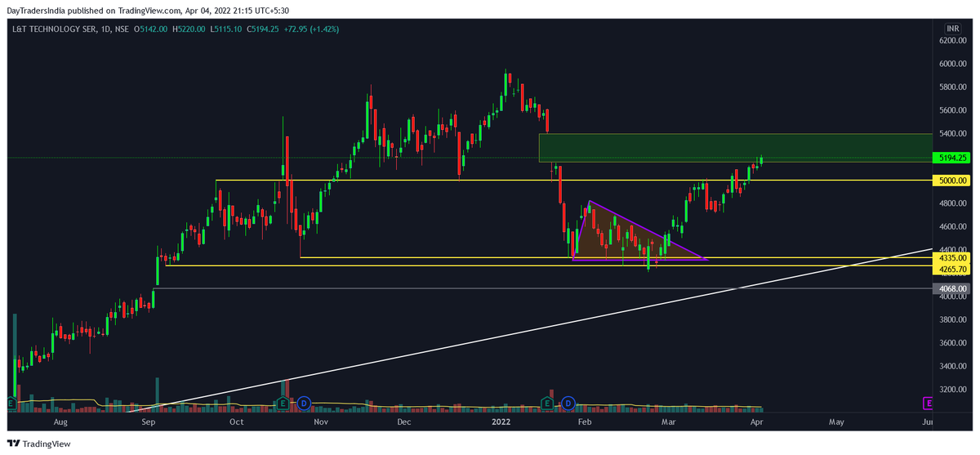Click the Nov label on time axis
The height and width of the screenshot is (455, 980).
(x=321, y=422)
